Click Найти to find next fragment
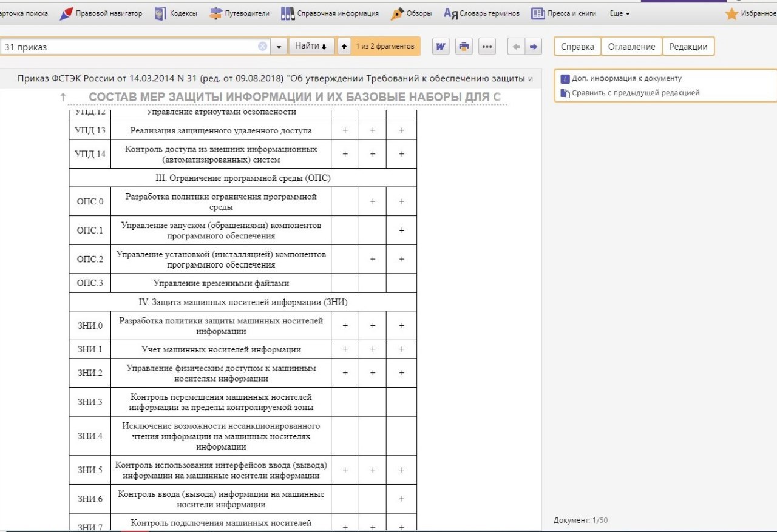Image resolution: width=777 pixels, height=532 pixels. coord(311,46)
